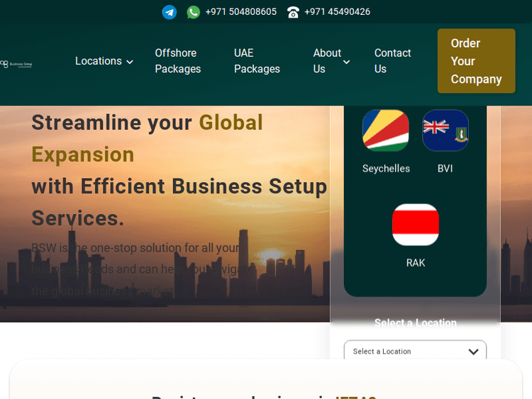The height and width of the screenshot is (399, 532).
Task: Call WhatsApp number +971 504808605
Action: [x=241, y=12]
